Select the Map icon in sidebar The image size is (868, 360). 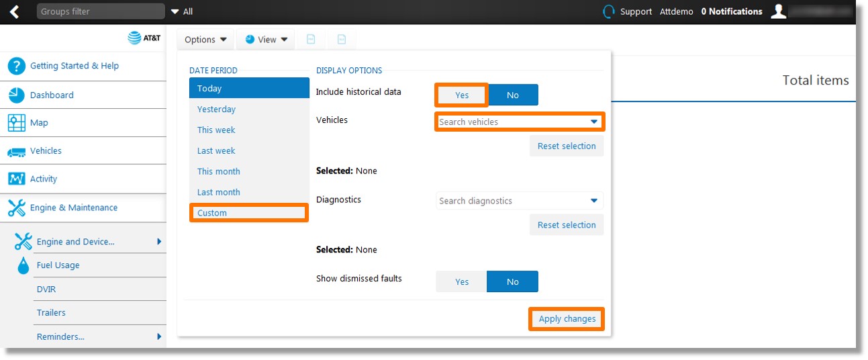(17, 123)
